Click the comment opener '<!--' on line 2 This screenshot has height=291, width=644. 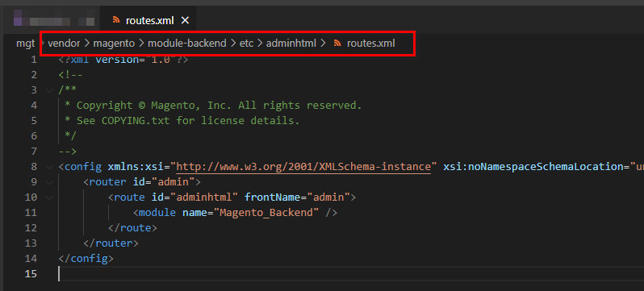pos(71,75)
